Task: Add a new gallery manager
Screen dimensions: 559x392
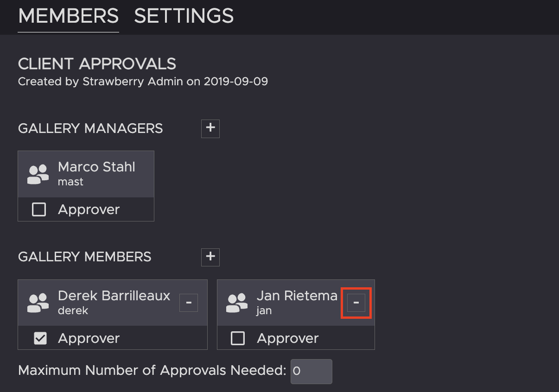Action: pyautogui.click(x=210, y=128)
